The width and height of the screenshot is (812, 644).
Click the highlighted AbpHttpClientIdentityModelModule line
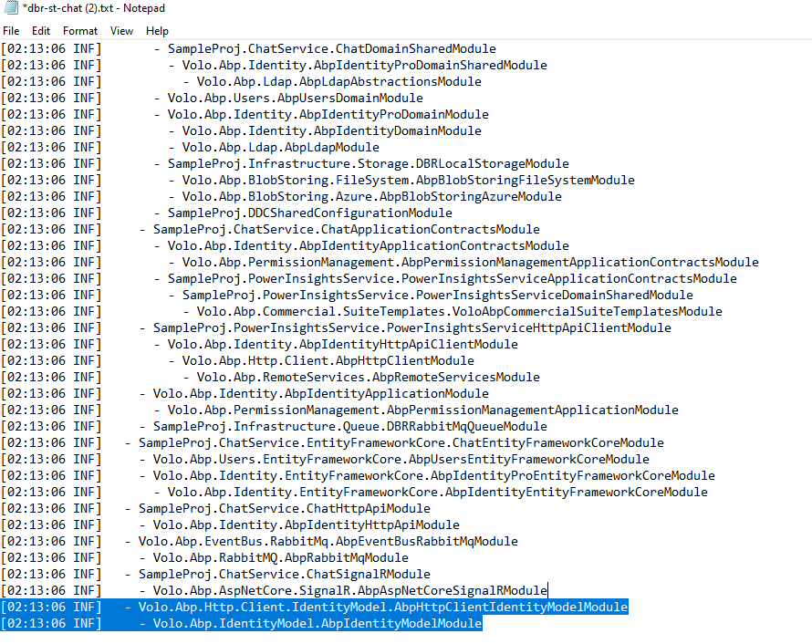[x=315, y=608]
